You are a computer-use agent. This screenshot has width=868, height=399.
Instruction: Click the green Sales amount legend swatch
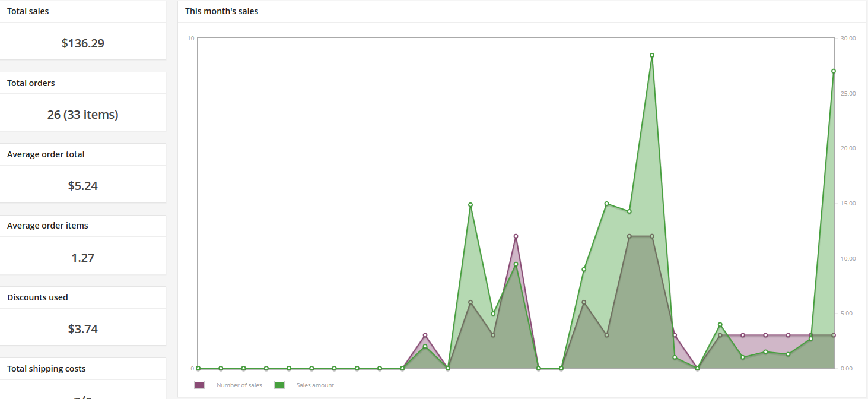coord(279,385)
